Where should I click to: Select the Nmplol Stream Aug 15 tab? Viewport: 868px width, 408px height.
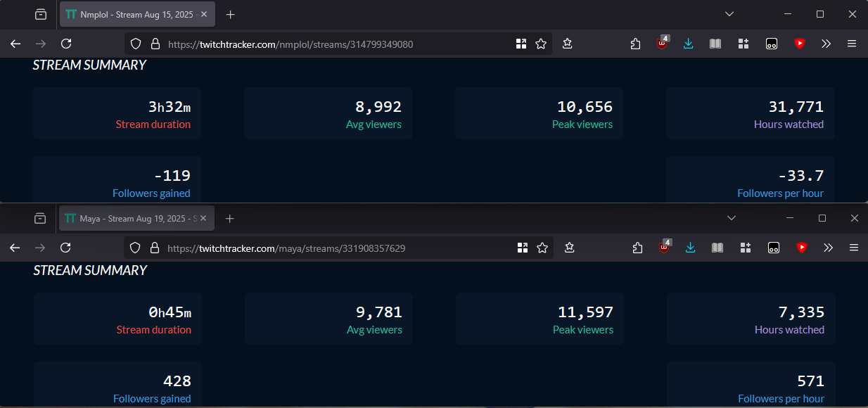coord(138,14)
